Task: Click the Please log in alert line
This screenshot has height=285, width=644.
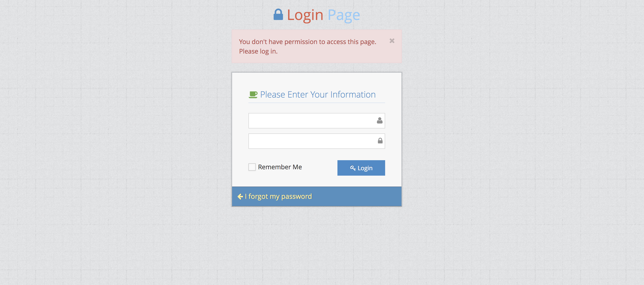Action: (258, 52)
